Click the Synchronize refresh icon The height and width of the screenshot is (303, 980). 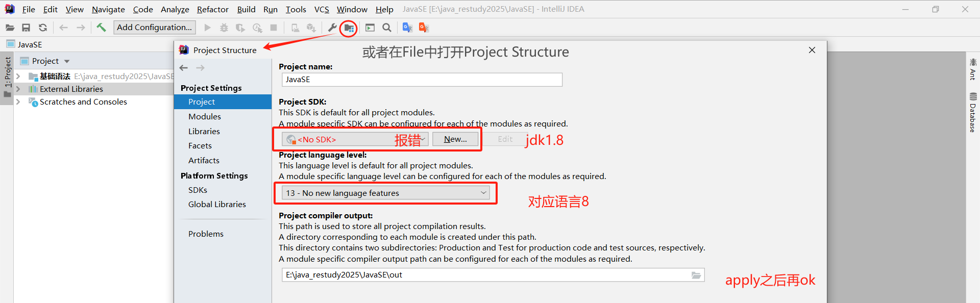click(43, 28)
